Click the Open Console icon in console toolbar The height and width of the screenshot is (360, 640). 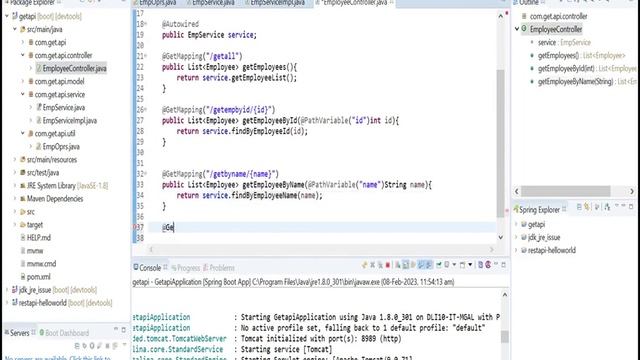pos(462,264)
